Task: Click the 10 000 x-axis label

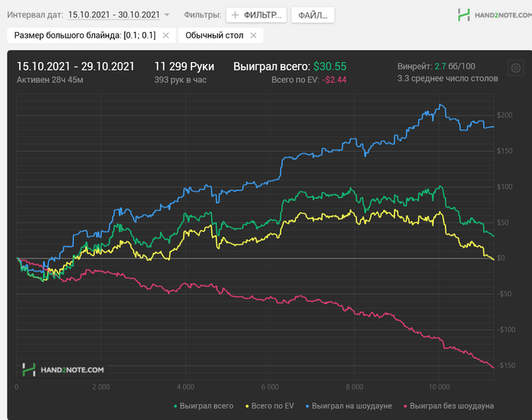Action: (439, 387)
